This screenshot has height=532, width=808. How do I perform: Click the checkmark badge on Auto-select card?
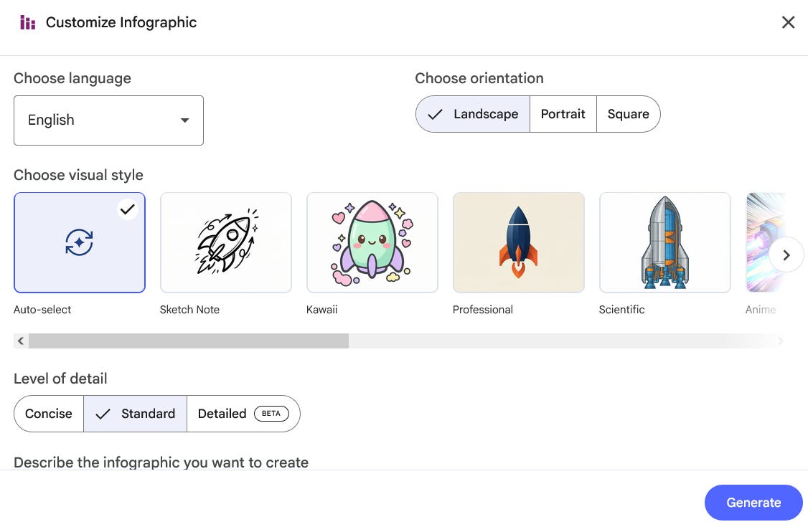pos(127,209)
